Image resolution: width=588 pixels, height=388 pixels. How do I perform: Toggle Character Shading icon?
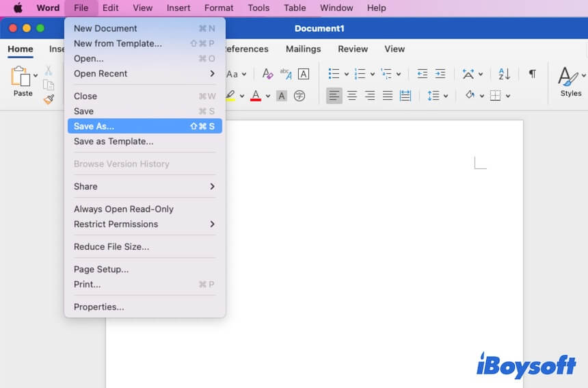pos(281,96)
